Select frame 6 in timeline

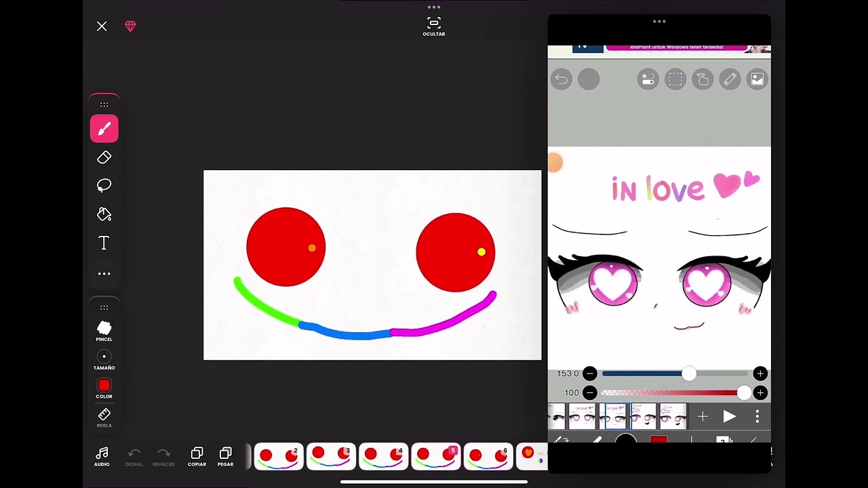(488, 457)
